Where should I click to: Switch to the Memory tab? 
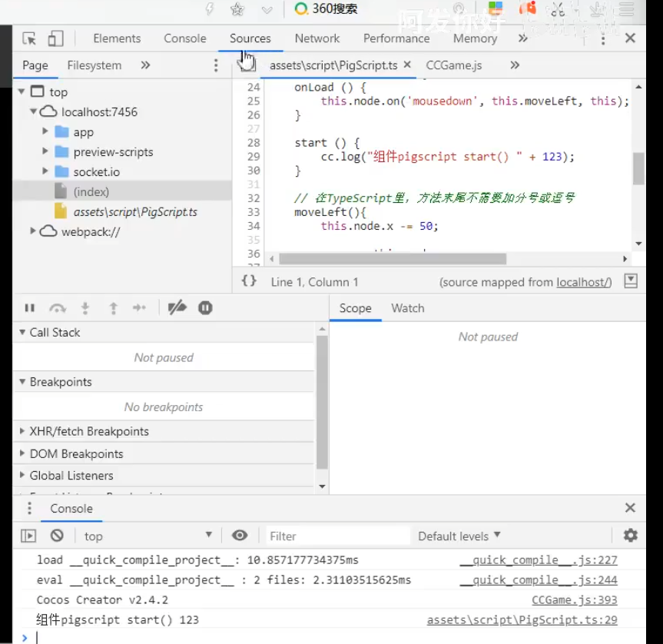click(475, 38)
